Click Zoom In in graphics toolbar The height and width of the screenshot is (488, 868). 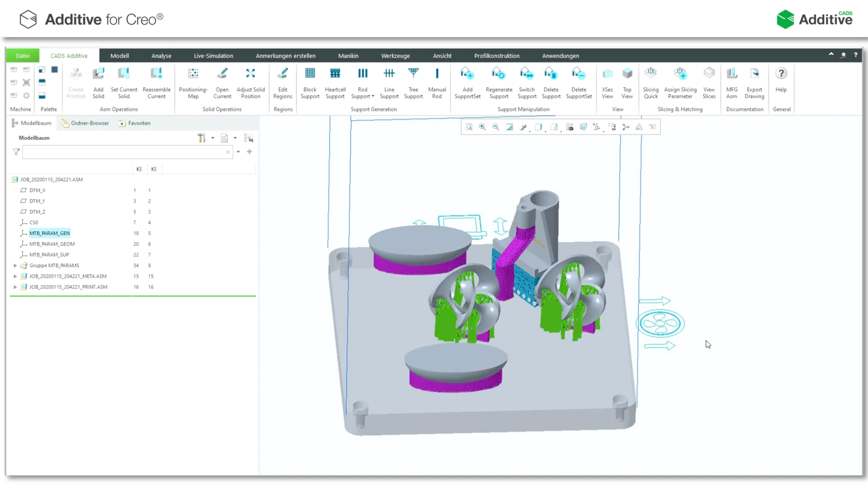tap(482, 127)
